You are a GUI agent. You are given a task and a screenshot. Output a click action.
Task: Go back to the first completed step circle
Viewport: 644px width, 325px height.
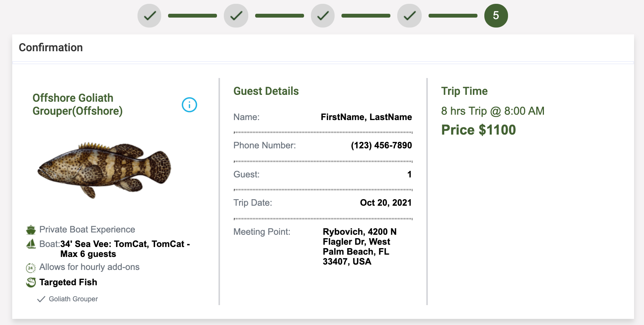click(x=149, y=16)
